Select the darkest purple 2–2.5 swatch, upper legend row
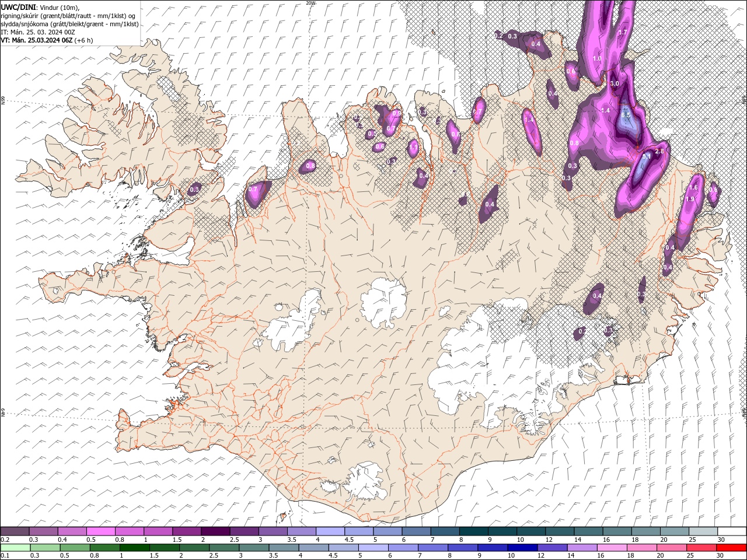Screen dimensions: 747x560 coord(215,531)
